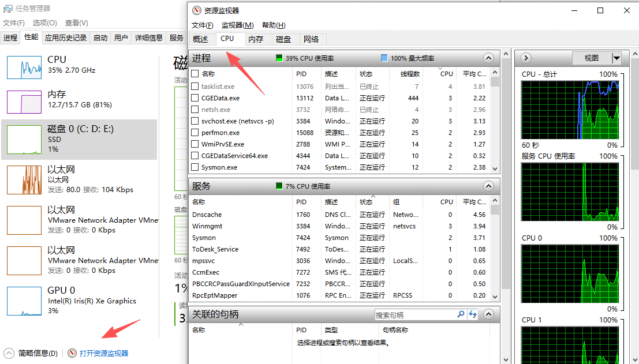Check the CGEData.exe process checkbox
639x364 pixels.
pyautogui.click(x=195, y=98)
